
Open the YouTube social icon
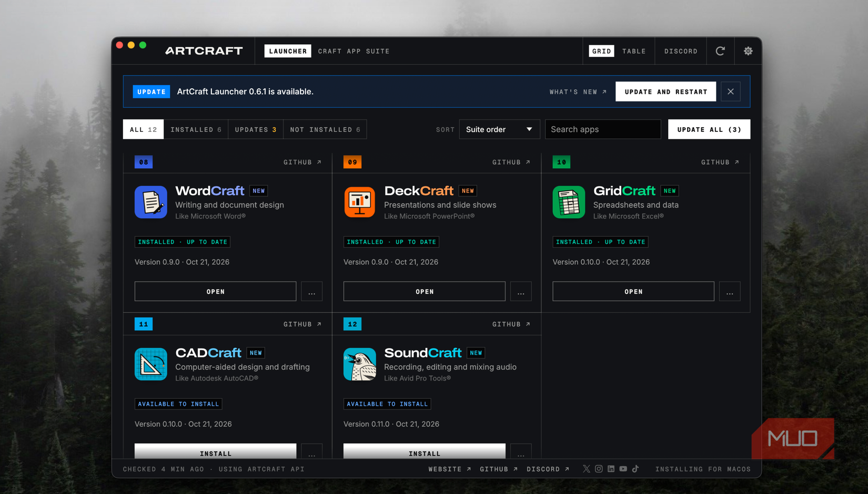pyautogui.click(x=623, y=469)
